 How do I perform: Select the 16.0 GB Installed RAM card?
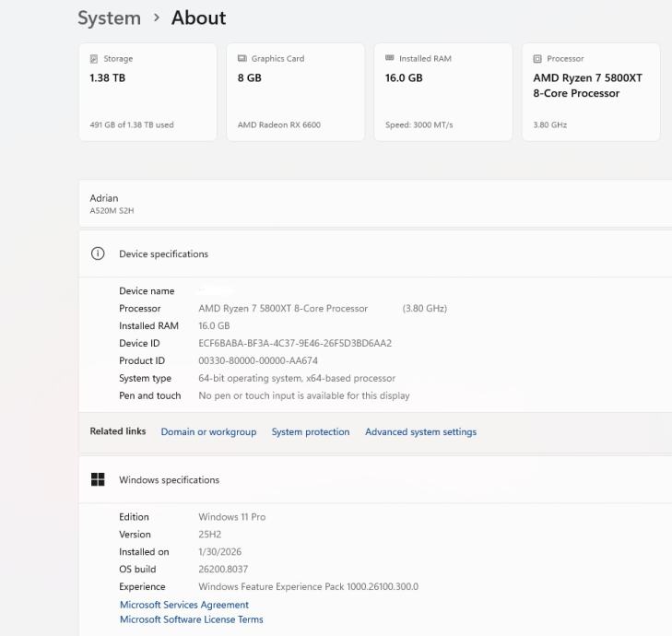click(442, 92)
